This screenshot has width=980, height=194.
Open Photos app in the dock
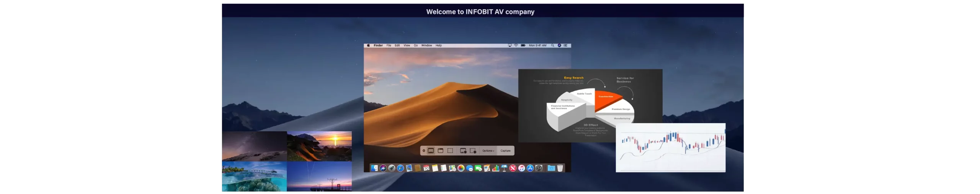click(x=461, y=168)
